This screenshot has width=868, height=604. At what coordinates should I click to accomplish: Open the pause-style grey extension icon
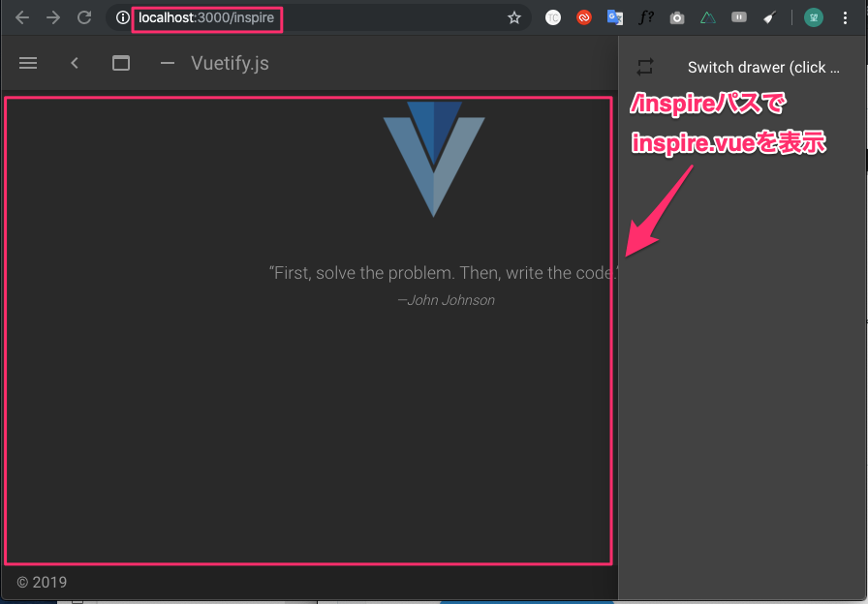(739, 17)
